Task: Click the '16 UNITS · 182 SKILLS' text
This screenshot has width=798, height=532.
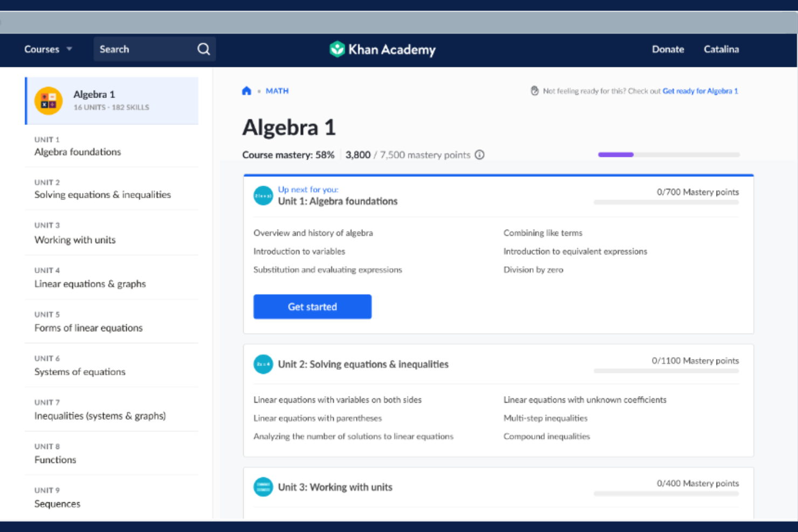Action: pos(111,107)
